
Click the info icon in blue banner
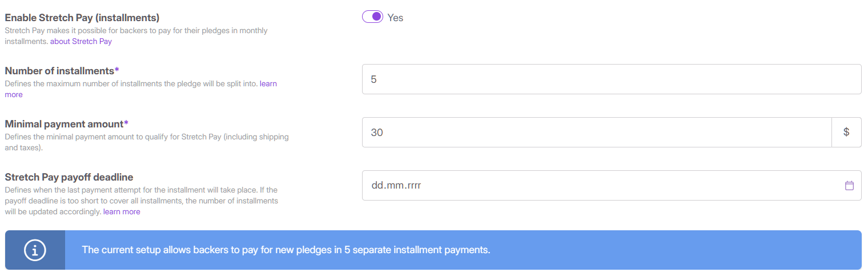click(x=35, y=250)
